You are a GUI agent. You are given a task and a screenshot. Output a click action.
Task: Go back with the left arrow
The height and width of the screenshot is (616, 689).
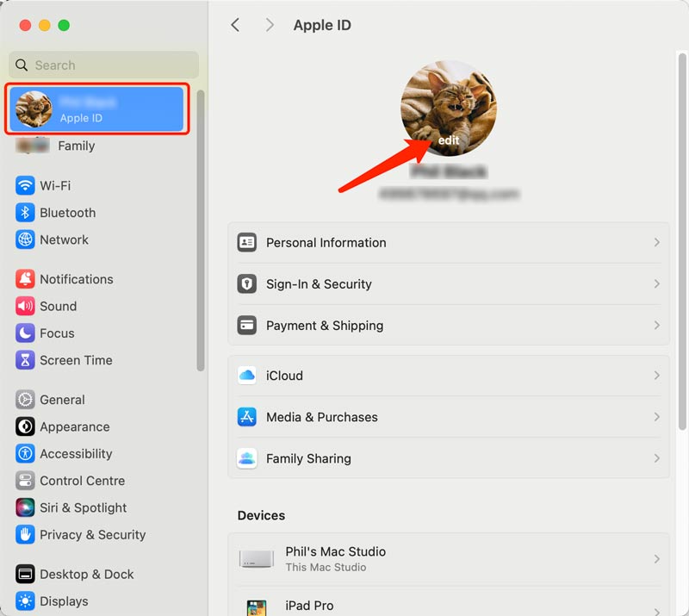click(x=235, y=25)
